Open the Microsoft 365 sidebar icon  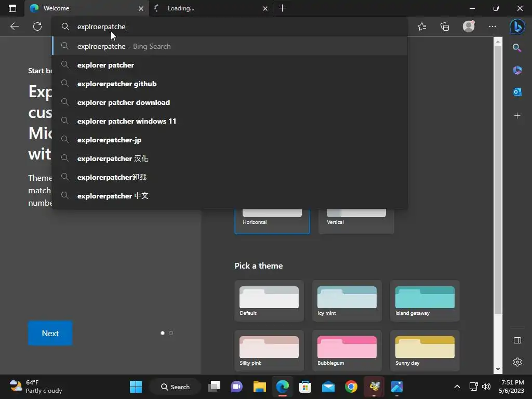pyautogui.click(x=517, y=70)
